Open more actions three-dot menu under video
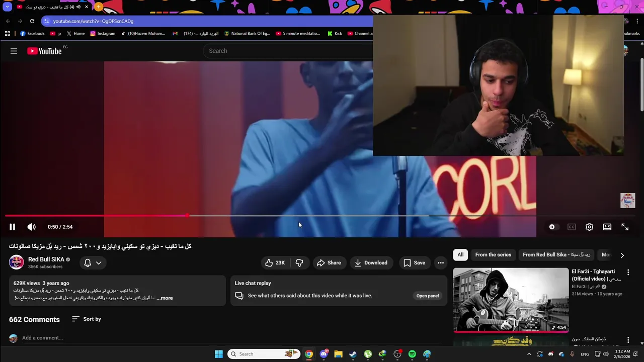The width and height of the screenshot is (644, 362). click(x=441, y=262)
